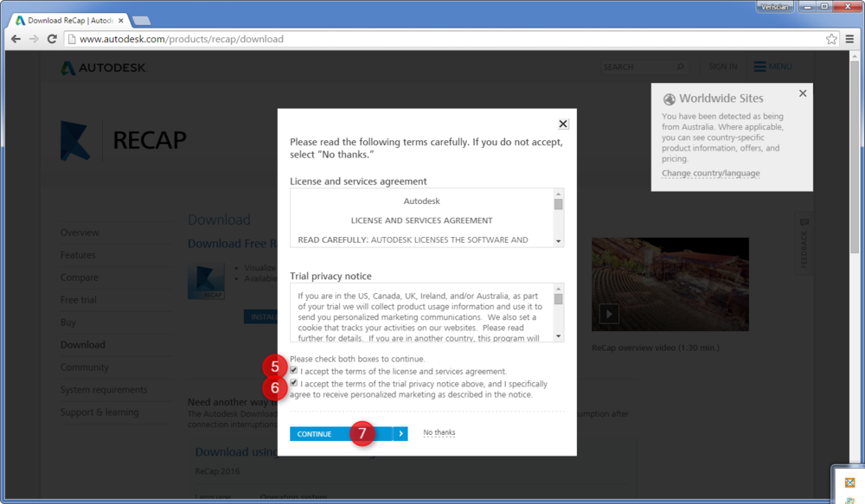Open System requirements in side menu
865x504 pixels.
pyautogui.click(x=104, y=390)
